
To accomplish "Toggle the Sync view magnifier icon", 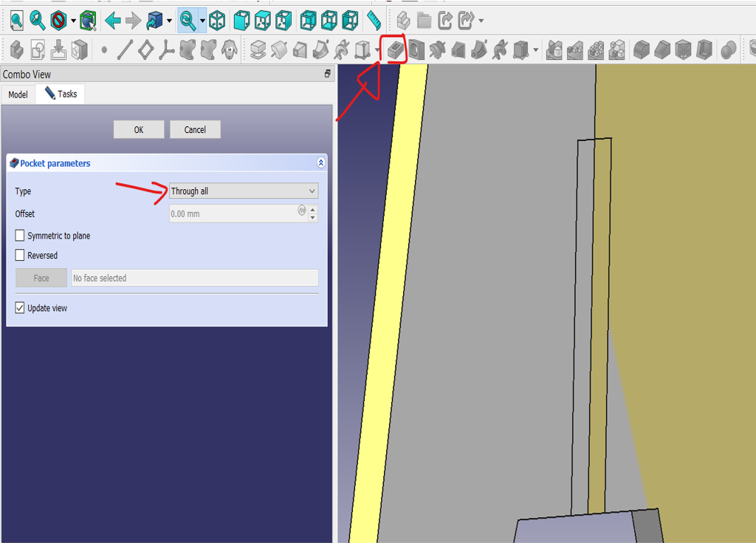I will tap(188, 21).
